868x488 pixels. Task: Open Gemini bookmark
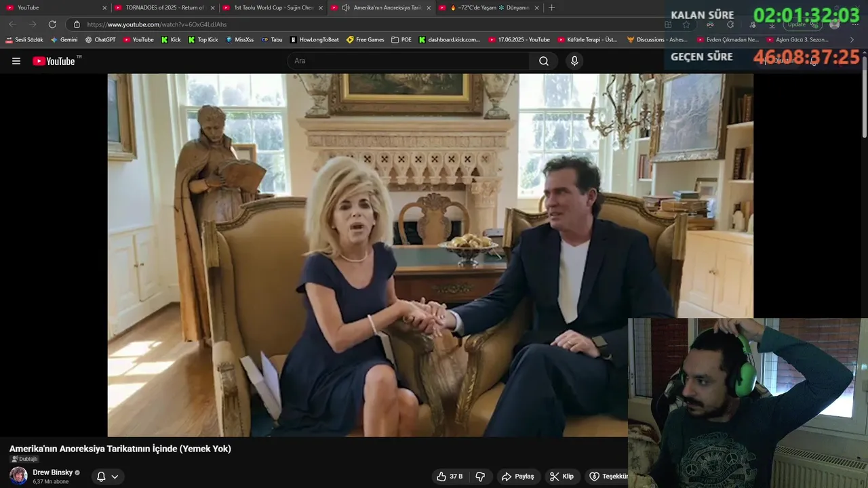(x=64, y=40)
